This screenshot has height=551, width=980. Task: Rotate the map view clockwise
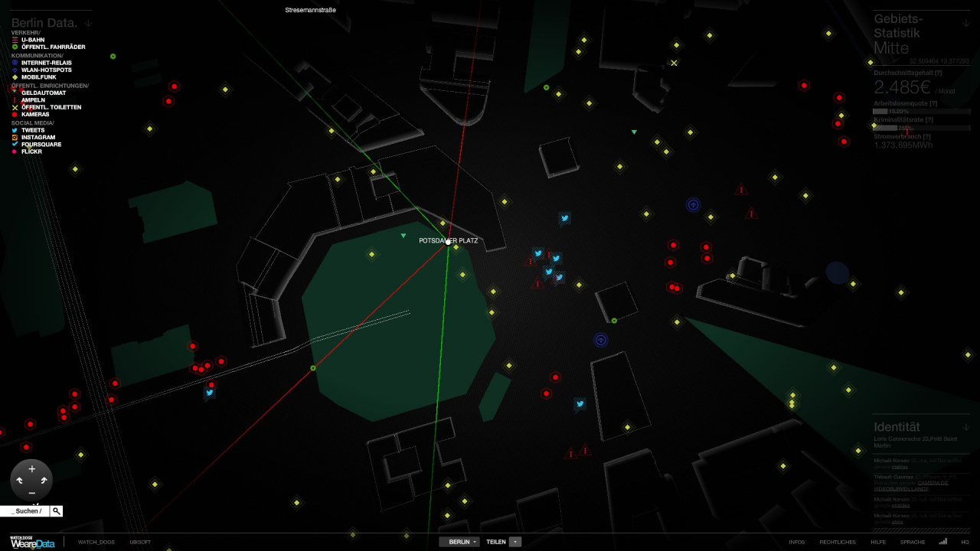click(x=44, y=481)
